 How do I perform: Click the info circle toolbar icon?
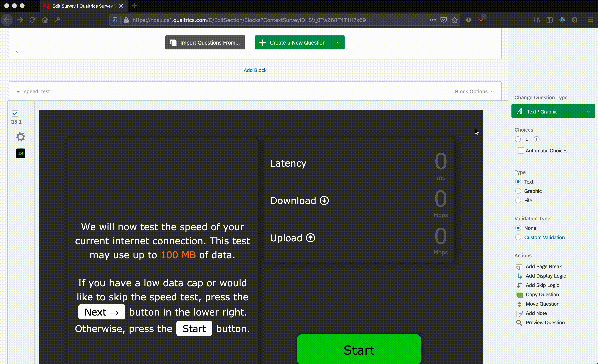[x=468, y=20]
